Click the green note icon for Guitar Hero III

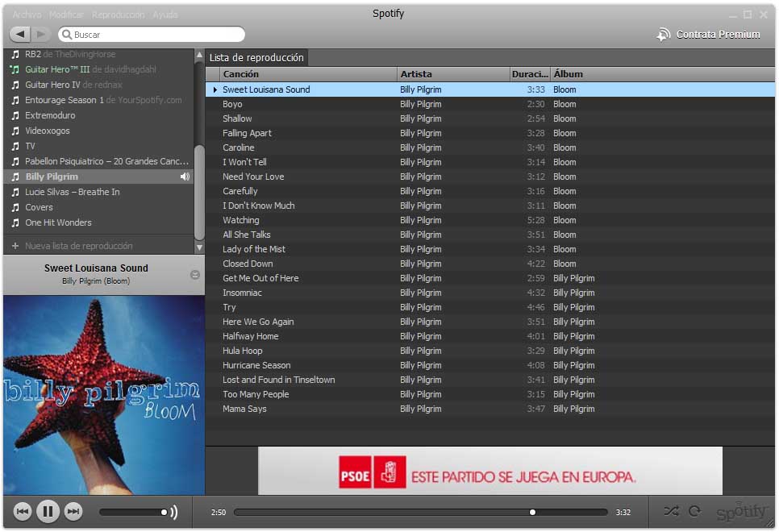[x=15, y=69]
